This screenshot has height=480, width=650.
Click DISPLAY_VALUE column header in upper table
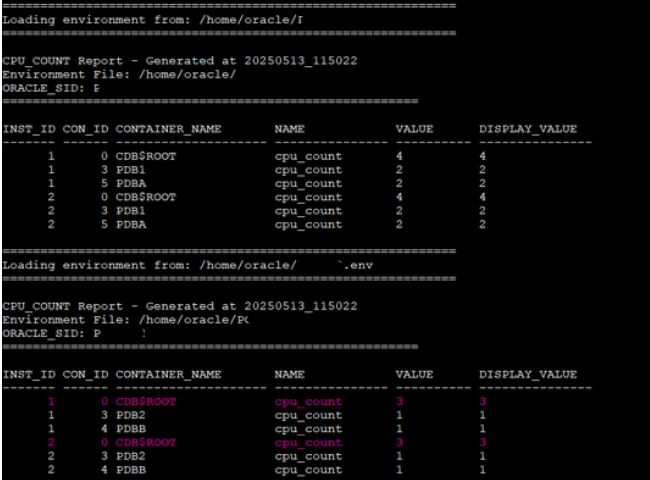pos(527,129)
